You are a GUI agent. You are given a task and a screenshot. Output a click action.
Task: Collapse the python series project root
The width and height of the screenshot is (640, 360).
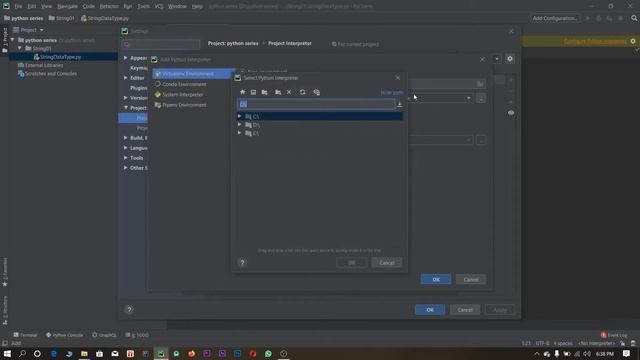click(x=13, y=40)
